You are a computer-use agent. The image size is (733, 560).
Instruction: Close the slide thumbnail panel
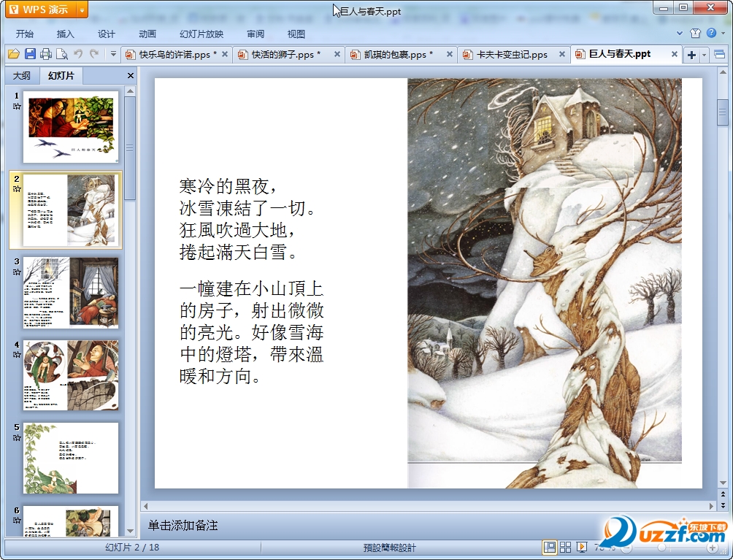click(131, 75)
